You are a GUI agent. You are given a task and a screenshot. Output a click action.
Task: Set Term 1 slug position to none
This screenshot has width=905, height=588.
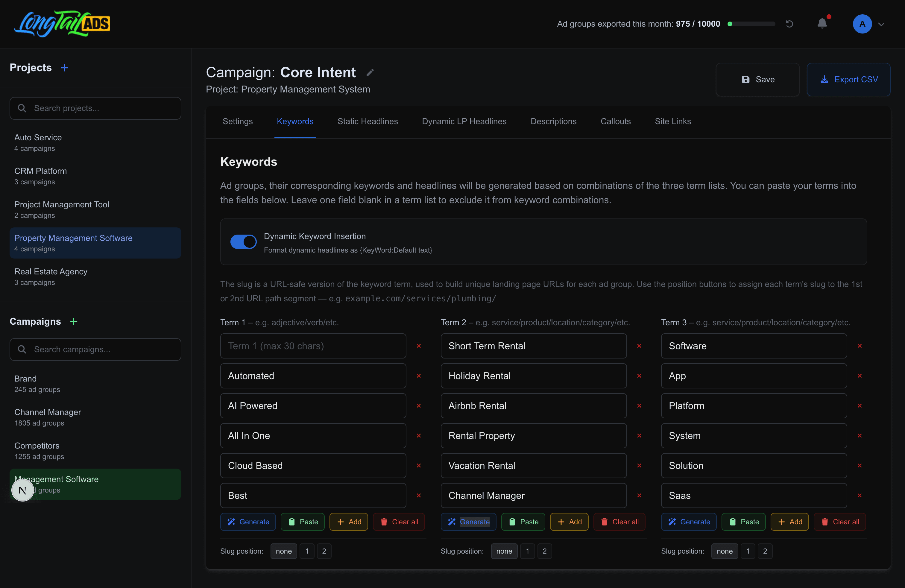[x=284, y=551]
